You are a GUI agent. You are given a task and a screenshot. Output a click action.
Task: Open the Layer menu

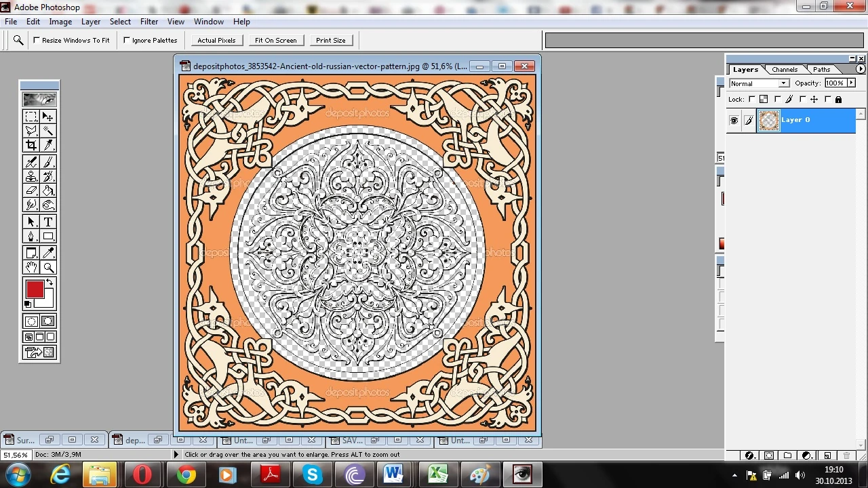pyautogui.click(x=91, y=22)
